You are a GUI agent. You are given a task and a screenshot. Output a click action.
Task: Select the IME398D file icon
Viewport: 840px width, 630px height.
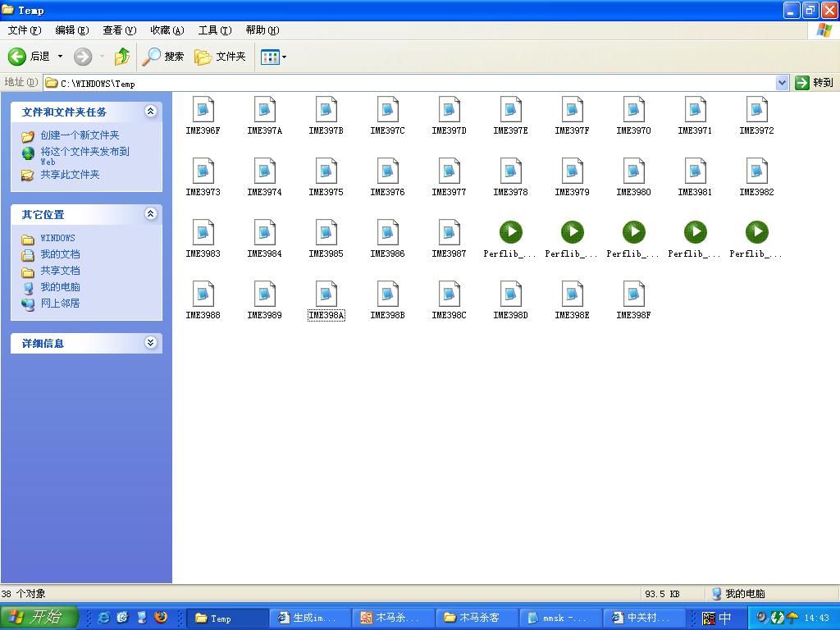pyautogui.click(x=510, y=294)
